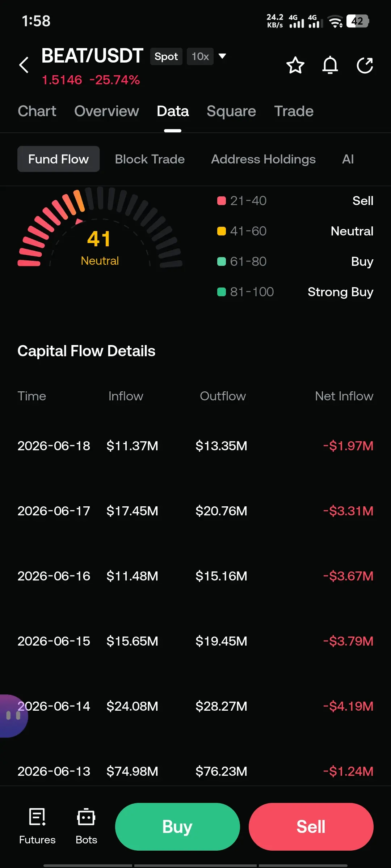Tap the red Sell button
This screenshot has width=391, height=868.
click(x=311, y=827)
